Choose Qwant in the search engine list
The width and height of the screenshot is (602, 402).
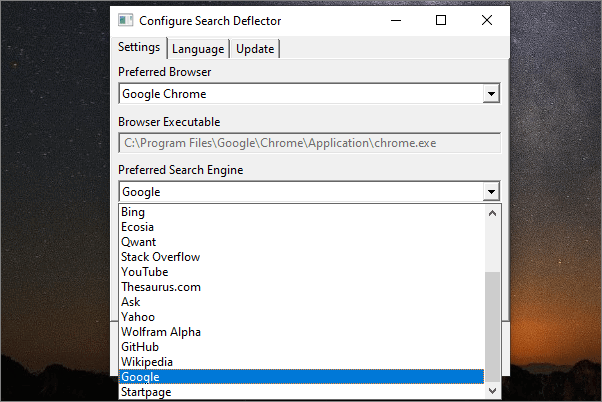tap(301, 242)
